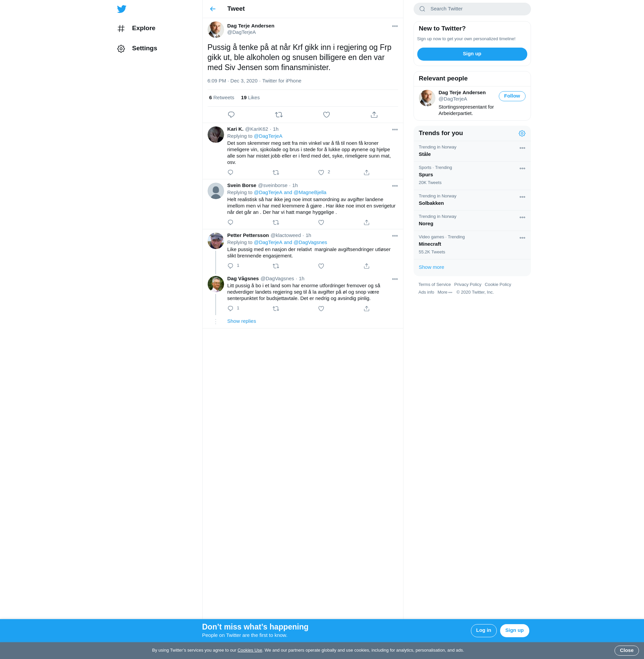Image resolution: width=644 pixels, height=659 pixels.
Task: Click the Twitter bird logo
Action: tap(121, 9)
